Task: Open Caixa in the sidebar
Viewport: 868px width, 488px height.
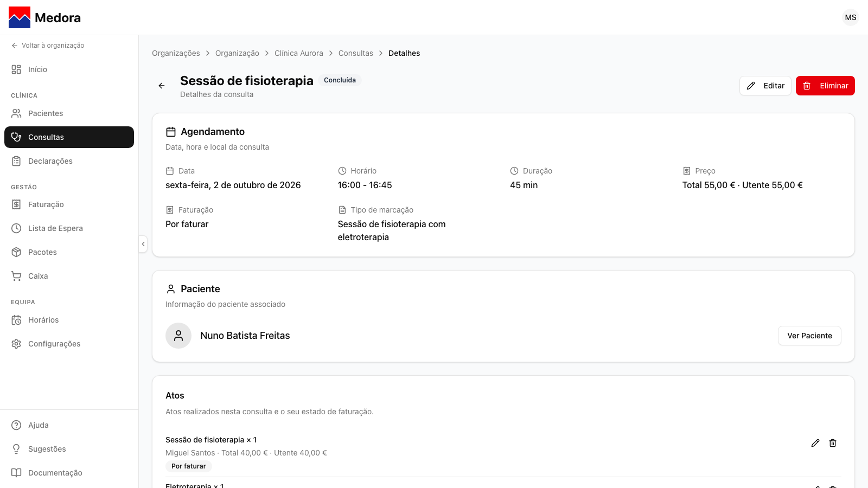Action: pyautogui.click(x=69, y=276)
